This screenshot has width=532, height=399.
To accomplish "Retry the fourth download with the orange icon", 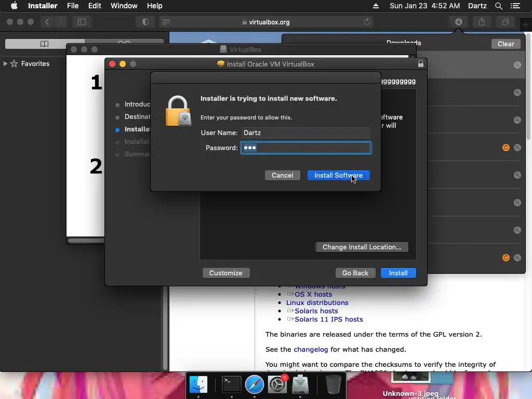I will [x=506, y=147].
